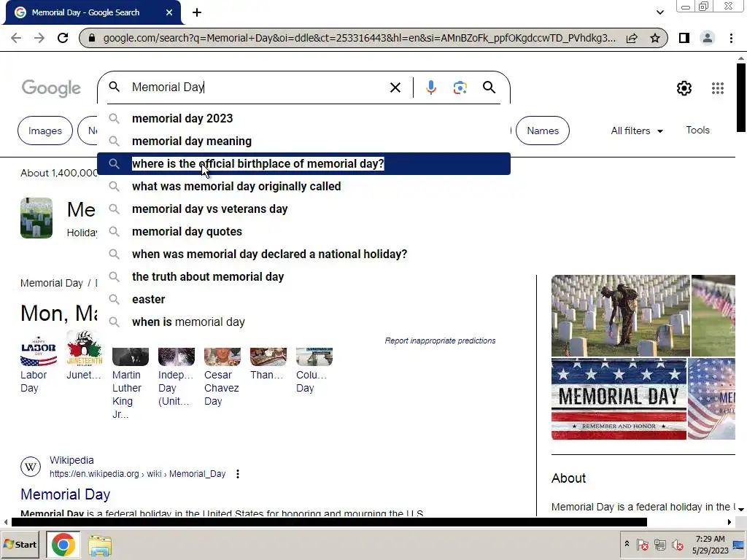The height and width of the screenshot is (560, 747).
Task: Go to Google home via logo
Action: coord(52,88)
